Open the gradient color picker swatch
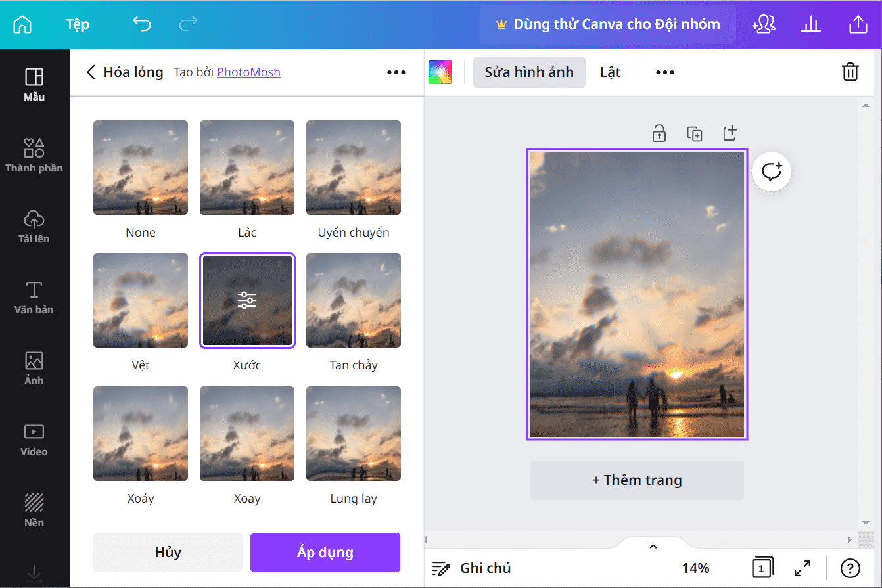882x588 pixels. point(440,72)
